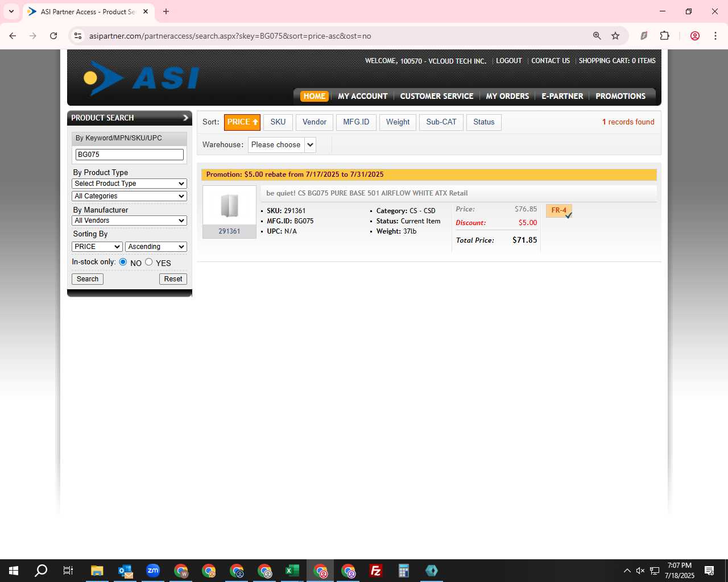728x582 pixels.
Task: Click the Product Search panel arrow icon
Action: pyautogui.click(x=185, y=118)
